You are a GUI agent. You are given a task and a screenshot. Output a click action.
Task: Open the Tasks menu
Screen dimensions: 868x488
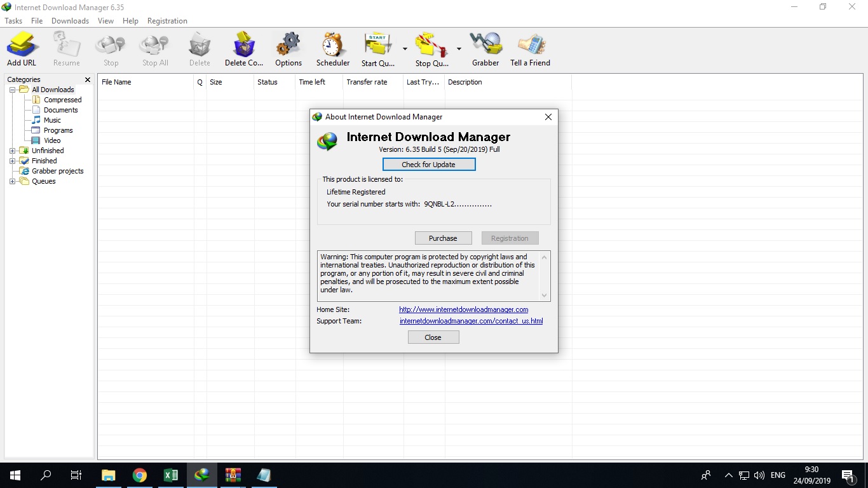13,21
